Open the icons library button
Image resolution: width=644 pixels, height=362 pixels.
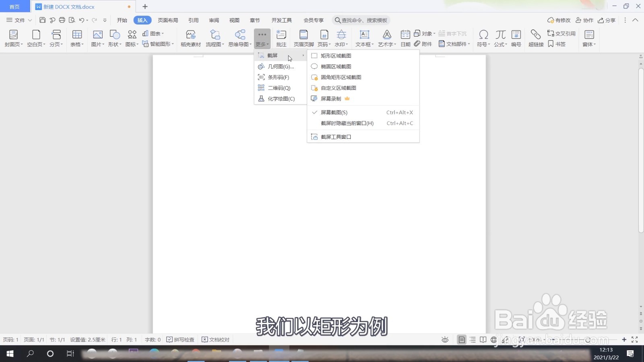click(x=132, y=39)
